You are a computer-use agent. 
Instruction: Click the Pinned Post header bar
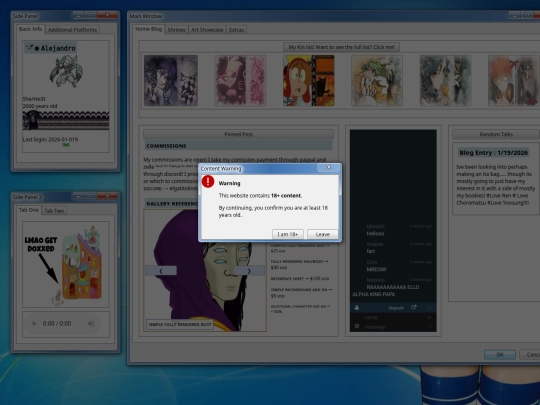[238, 134]
